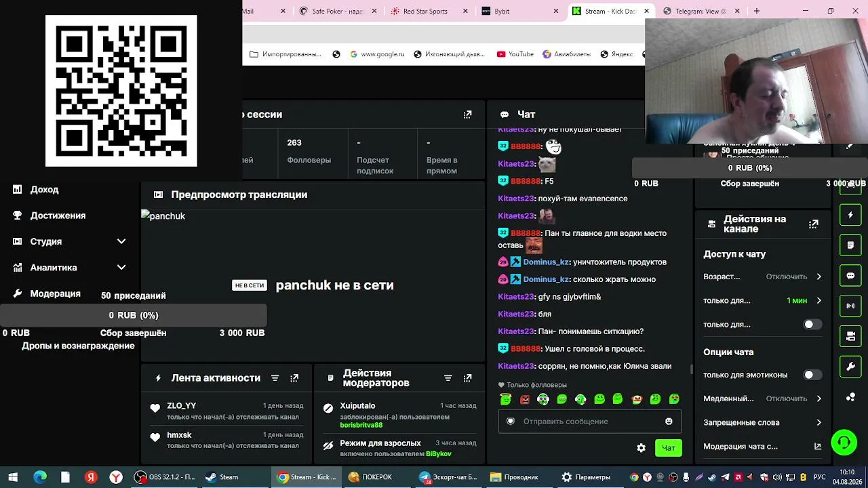Open the Авиабилеты bookmark

566,54
